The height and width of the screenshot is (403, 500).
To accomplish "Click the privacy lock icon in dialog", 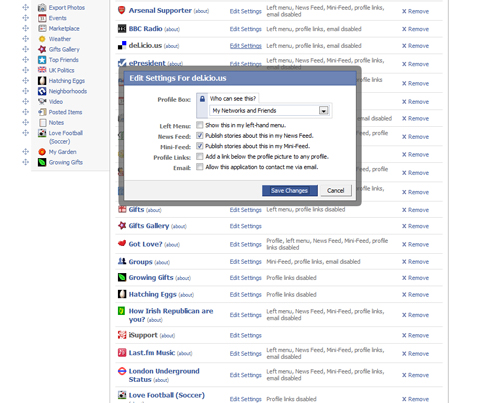I will point(202,99).
